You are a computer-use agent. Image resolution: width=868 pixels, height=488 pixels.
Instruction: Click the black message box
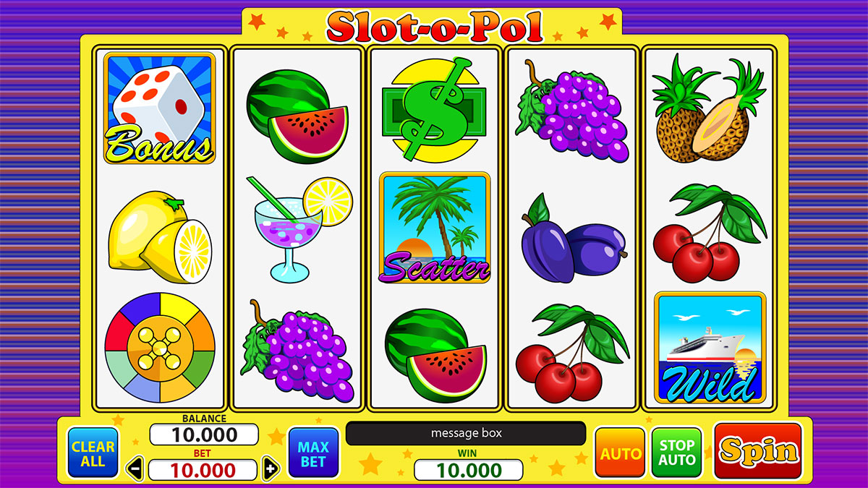coord(466,434)
